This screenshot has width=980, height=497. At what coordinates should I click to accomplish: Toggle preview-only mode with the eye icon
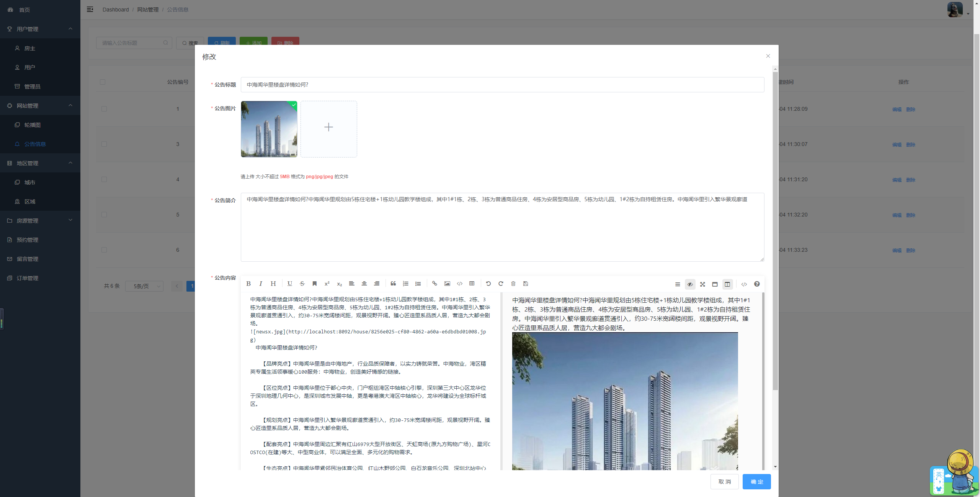pos(689,284)
